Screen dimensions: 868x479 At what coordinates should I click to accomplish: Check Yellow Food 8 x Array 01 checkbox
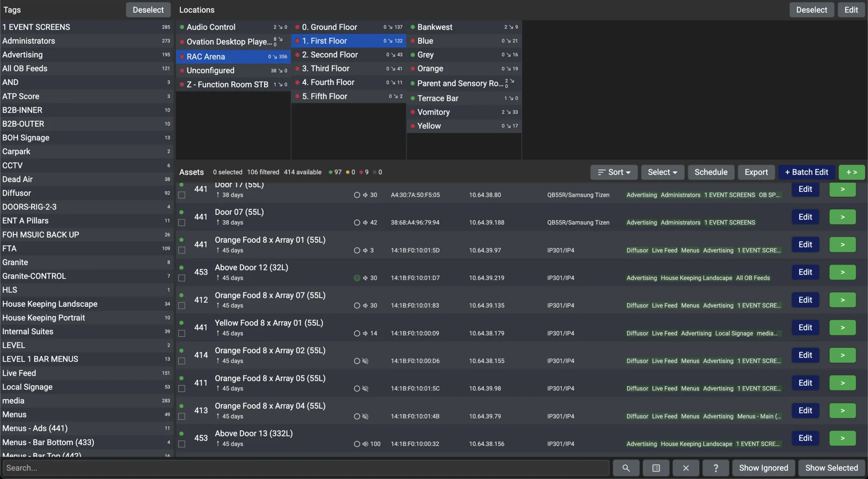[182, 333]
